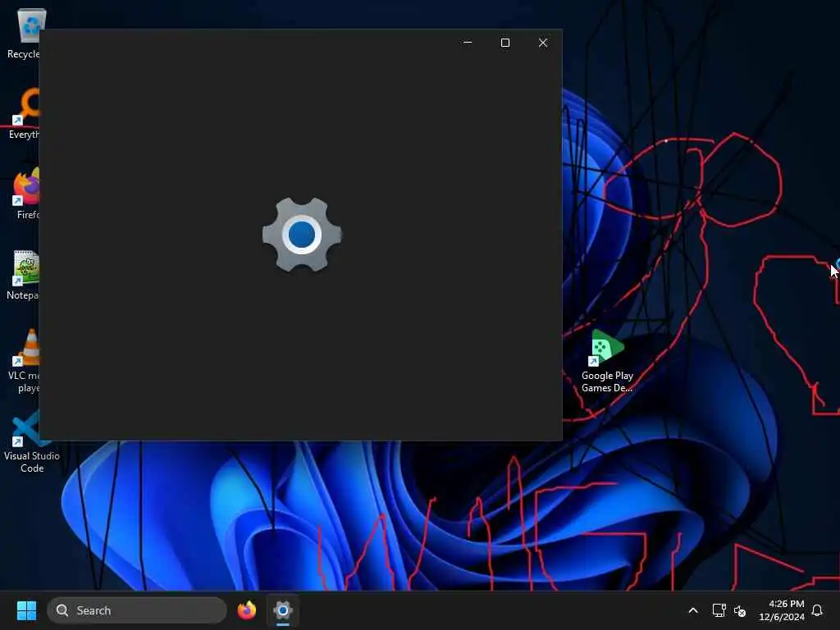Select the Google Play Games desktop shortcut
This screenshot has width=840, height=630.
tap(607, 362)
